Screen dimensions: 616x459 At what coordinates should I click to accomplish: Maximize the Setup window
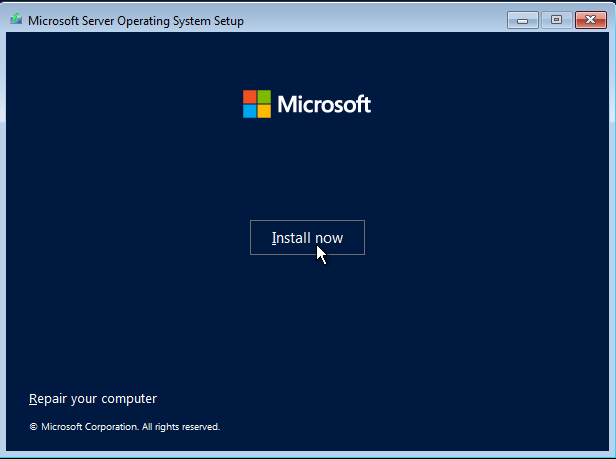(x=556, y=20)
